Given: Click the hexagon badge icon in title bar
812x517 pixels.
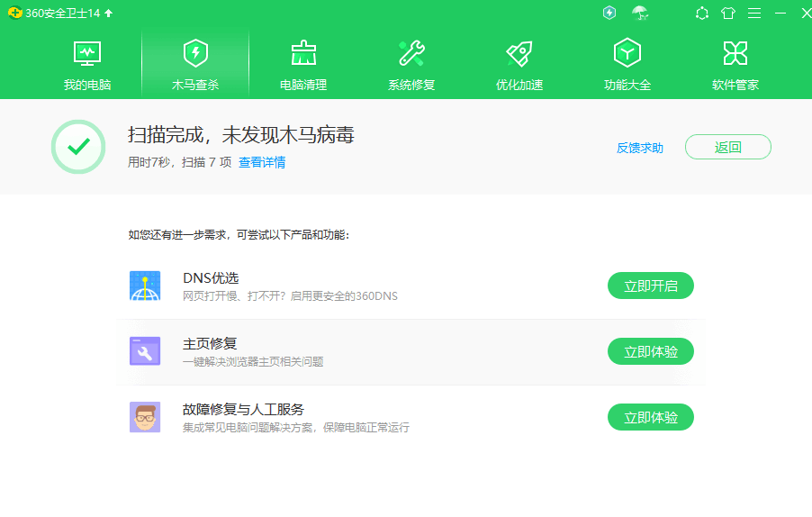Looking at the screenshot, I should (x=702, y=13).
